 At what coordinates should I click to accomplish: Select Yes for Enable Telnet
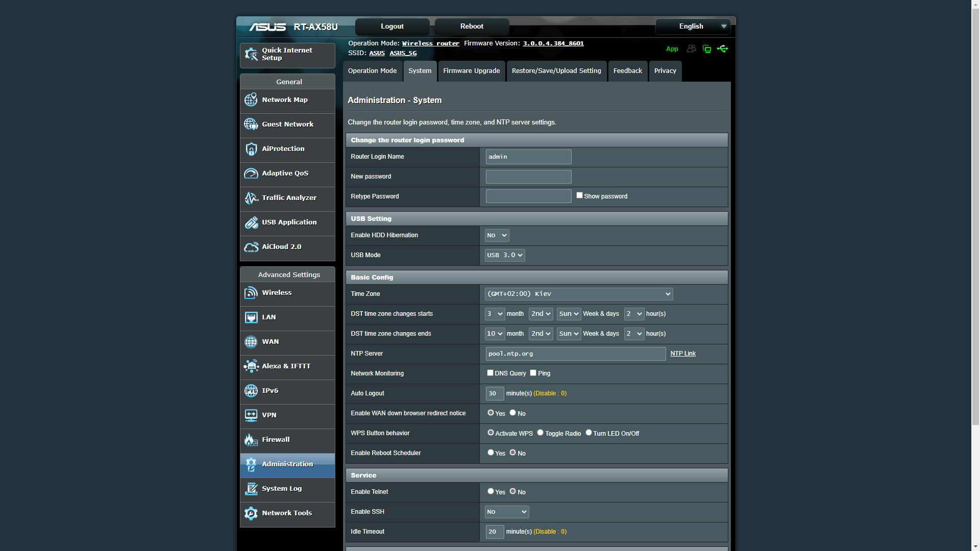pyautogui.click(x=491, y=491)
